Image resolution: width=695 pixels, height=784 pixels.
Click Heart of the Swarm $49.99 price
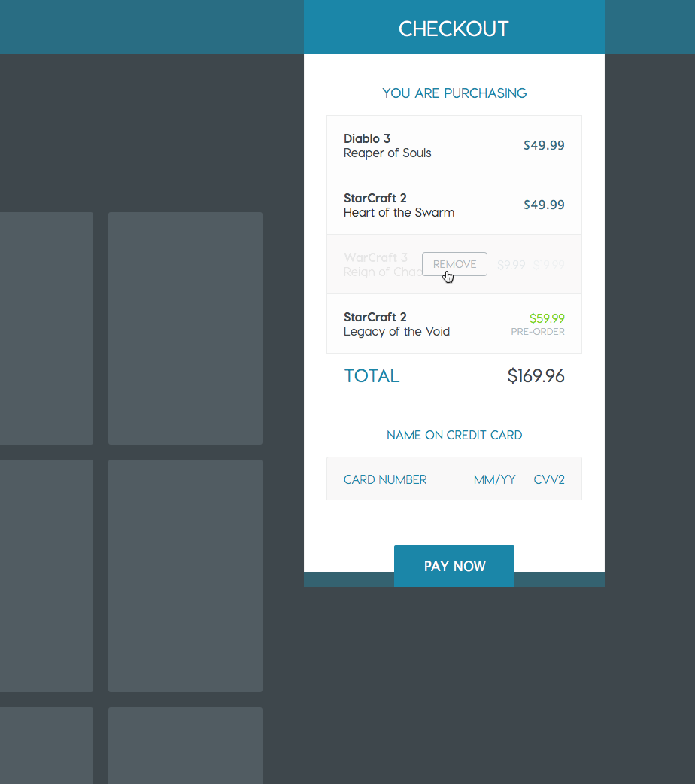click(x=544, y=205)
